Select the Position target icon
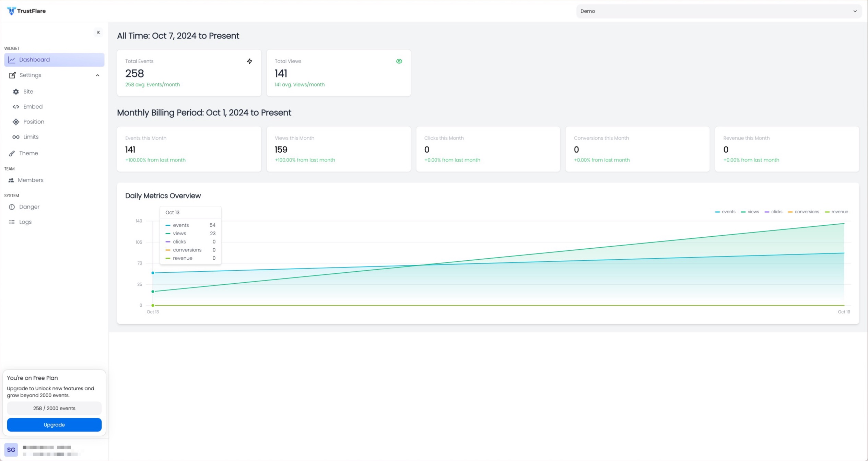This screenshot has width=868, height=461. click(x=16, y=122)
